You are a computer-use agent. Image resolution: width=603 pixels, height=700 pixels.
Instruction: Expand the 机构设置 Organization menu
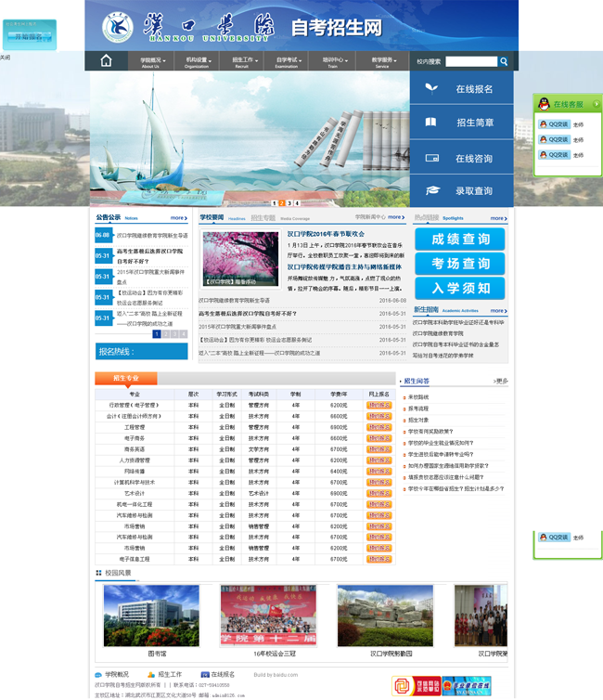pyautogui.click(x=197, y=61)
